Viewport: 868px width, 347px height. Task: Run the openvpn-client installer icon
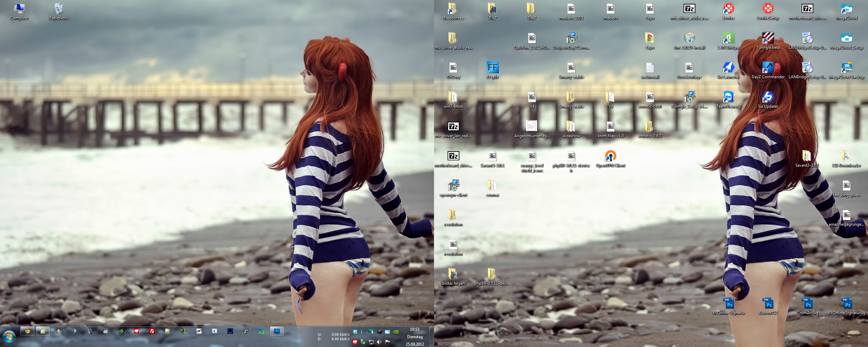[x=453, y=188]
